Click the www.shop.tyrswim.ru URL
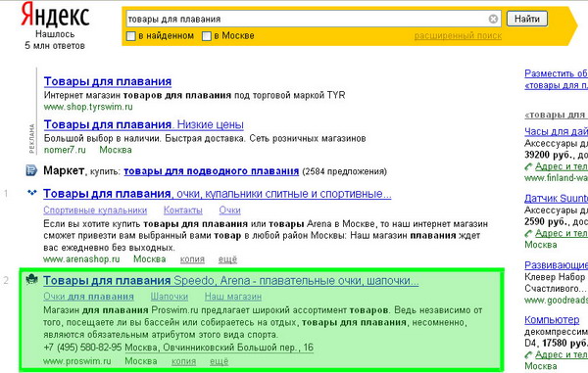 tap(88, 107)
